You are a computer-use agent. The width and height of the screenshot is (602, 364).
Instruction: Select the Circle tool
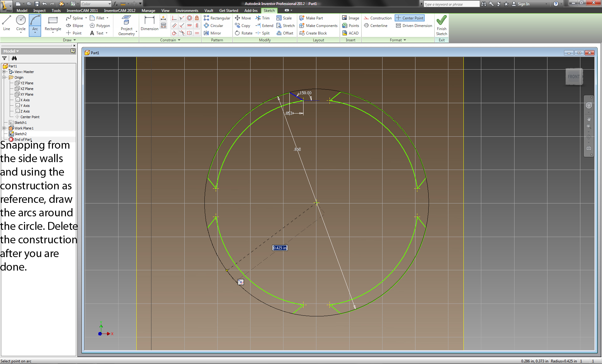pyautogui.click(x=21, y=23)
